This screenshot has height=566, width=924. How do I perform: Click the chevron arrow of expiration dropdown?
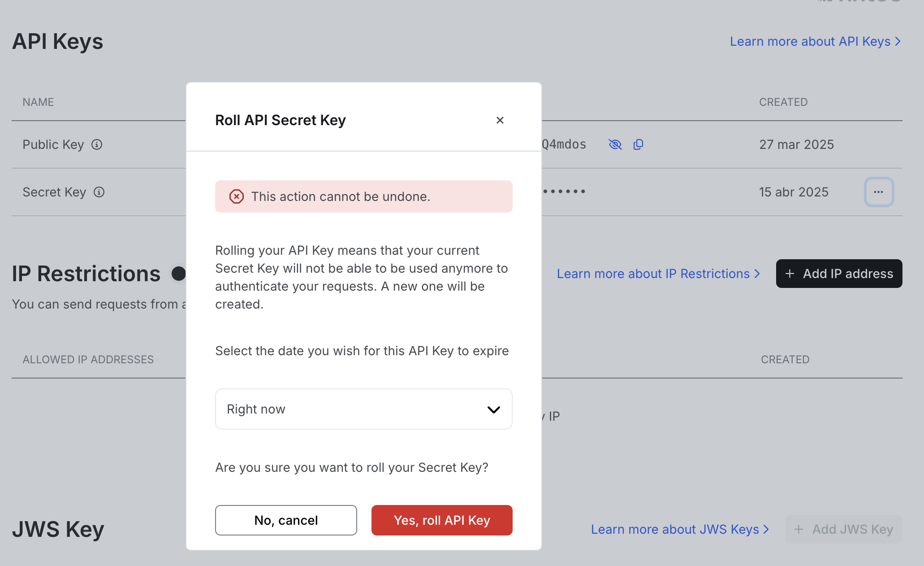(x=493, y=409)
